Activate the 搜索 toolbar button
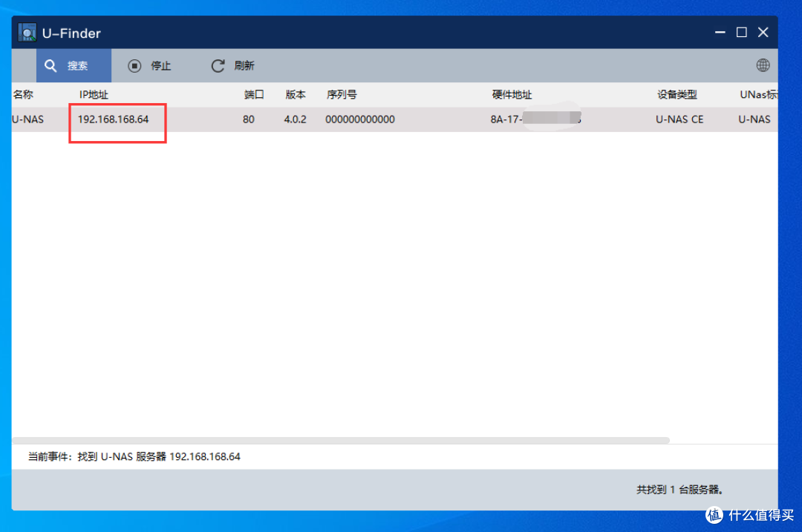Image resolution: width=802 pixels, height=532 pixels. pyautogui.click(x=73, y=65)
